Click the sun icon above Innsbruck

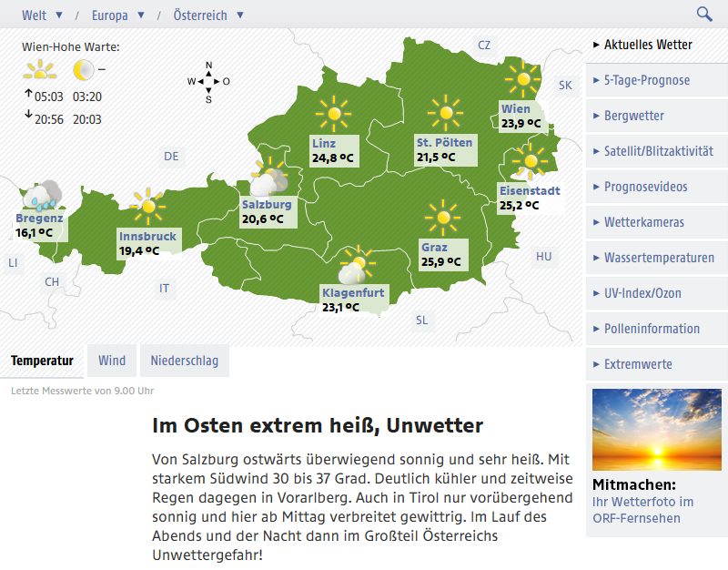(x=147, y=207)
